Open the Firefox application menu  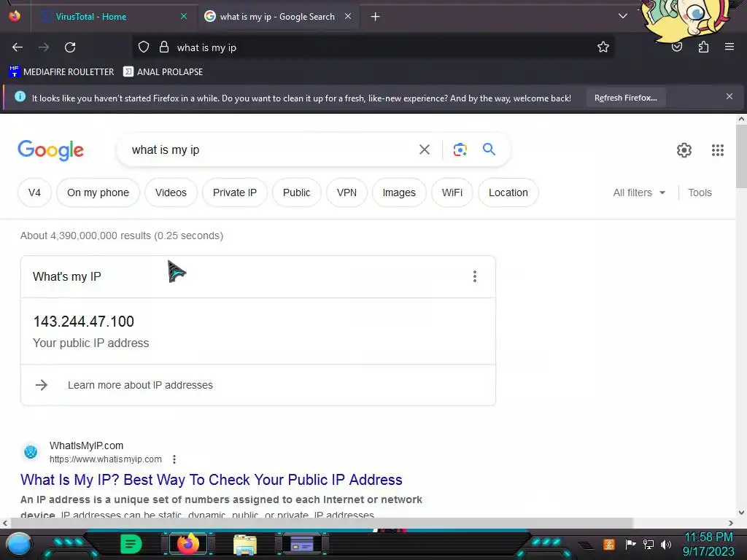pos(729,47)
